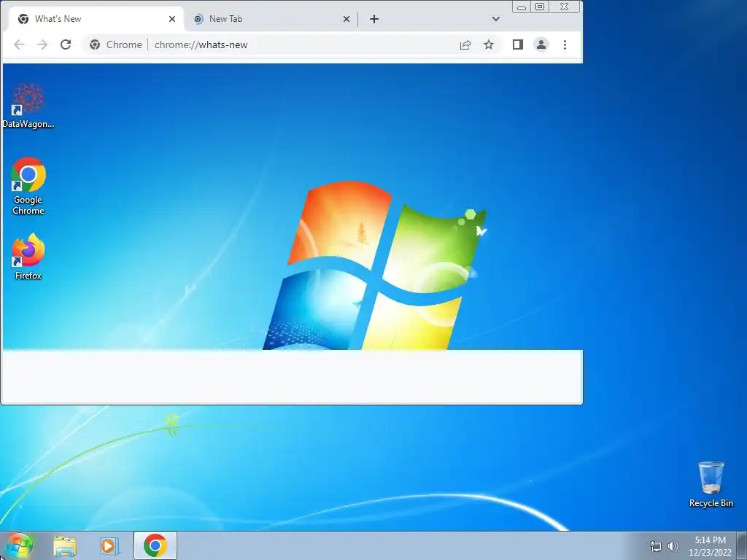Open Windows Explorer from the taskbar
Viewport: 747px width, 560px height.
[x=65, y=545]
